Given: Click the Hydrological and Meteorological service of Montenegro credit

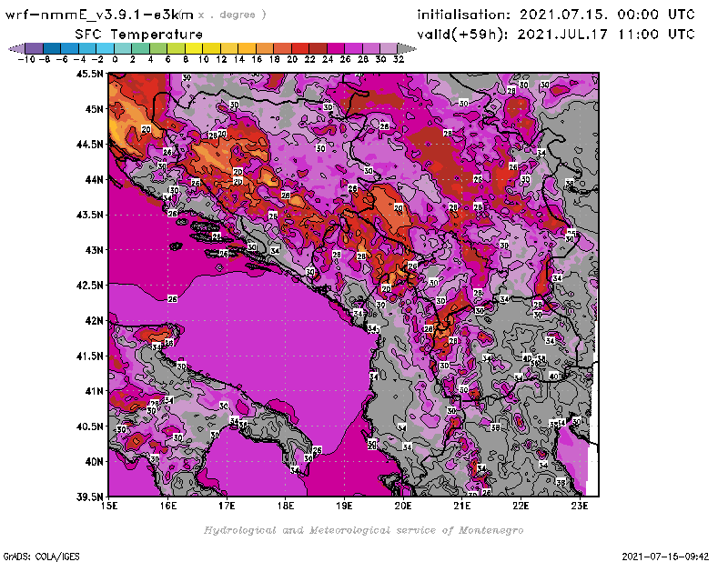Looking at the screenshot, I should (363, 530).
